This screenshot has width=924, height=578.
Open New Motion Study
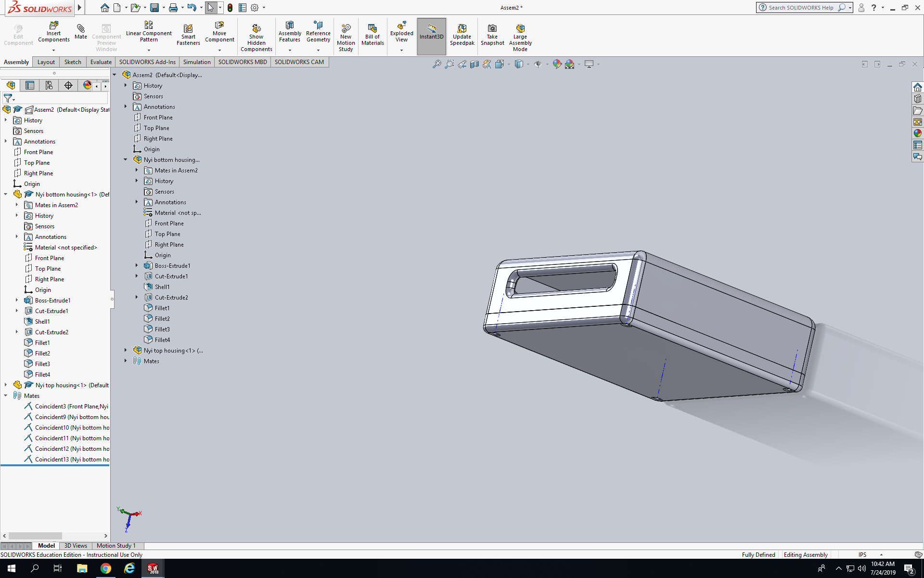346,28
